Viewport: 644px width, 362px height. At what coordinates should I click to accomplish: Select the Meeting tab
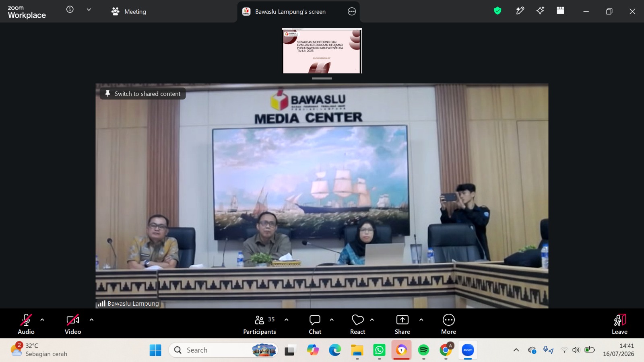129,12
